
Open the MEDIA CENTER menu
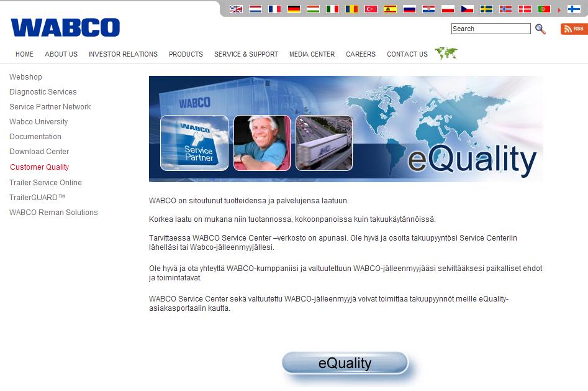pos(312,54)
